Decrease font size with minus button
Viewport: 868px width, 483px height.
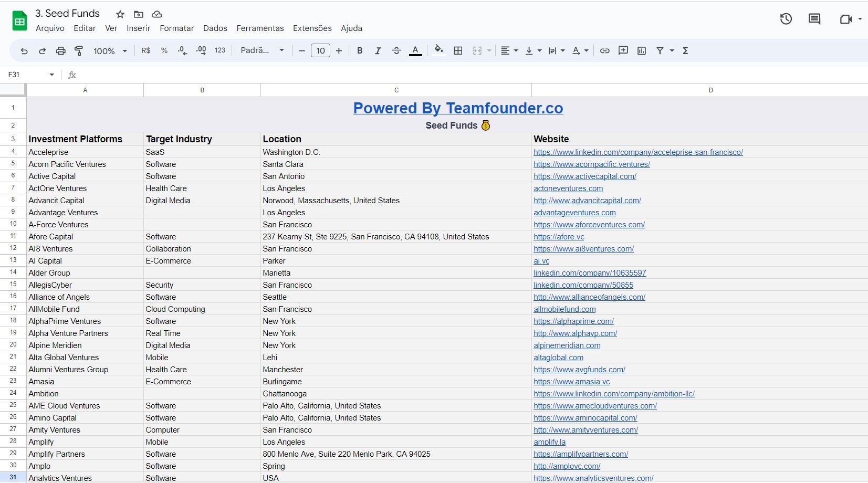(302, 51)
